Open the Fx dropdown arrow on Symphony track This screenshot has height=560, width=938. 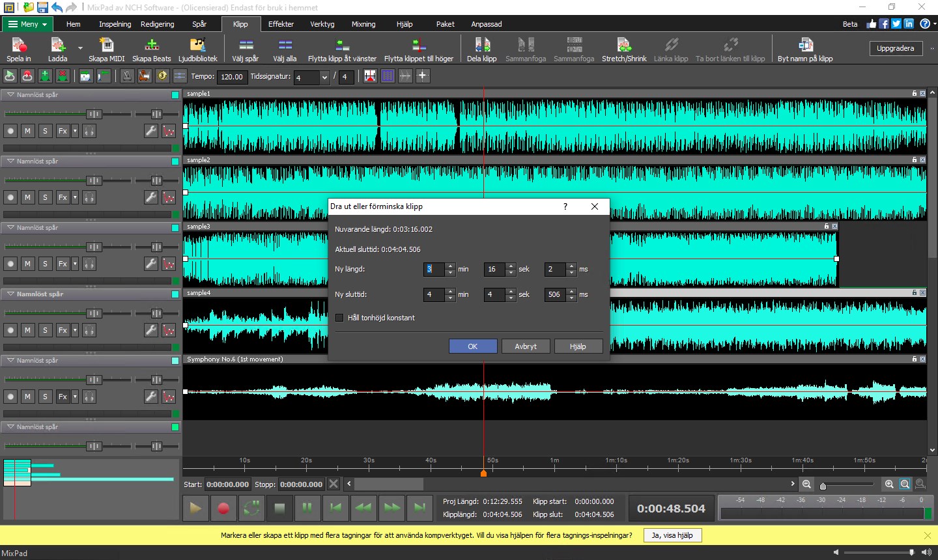coord(75,397)
